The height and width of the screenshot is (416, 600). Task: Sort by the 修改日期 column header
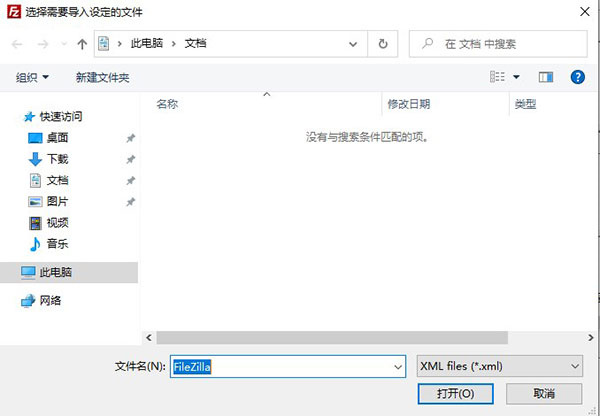tap(409, 104)
